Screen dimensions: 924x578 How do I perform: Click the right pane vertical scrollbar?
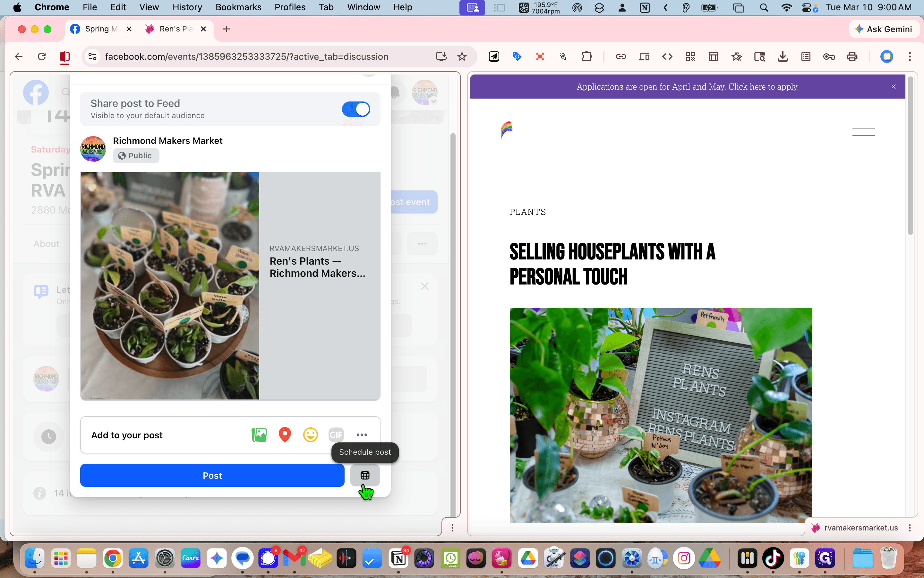click(x=910, y=156)
